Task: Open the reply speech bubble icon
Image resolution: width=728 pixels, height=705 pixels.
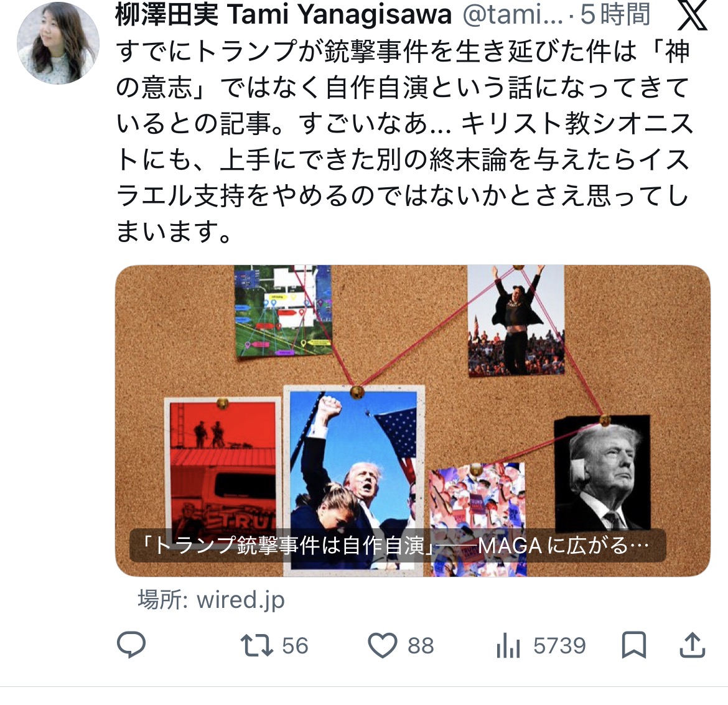Action: [131, 645]
